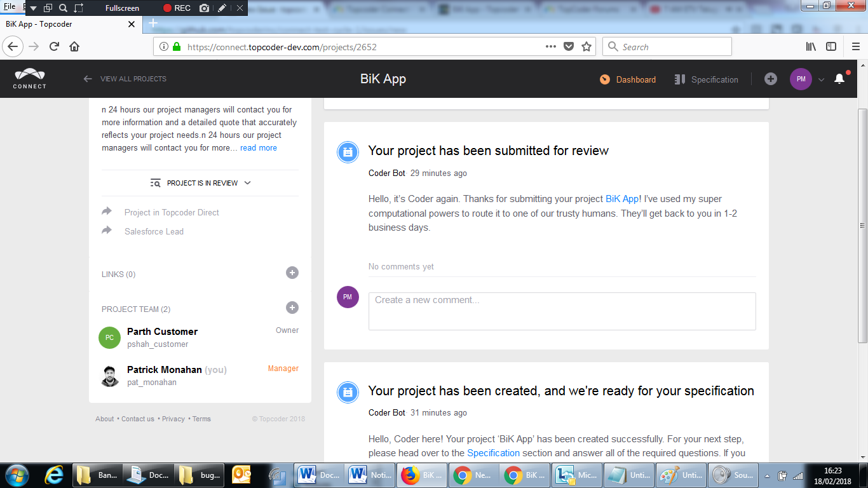868x488 pixels.
Task: Focus the Create a new comment field
Action: click(x=562, y=311)
